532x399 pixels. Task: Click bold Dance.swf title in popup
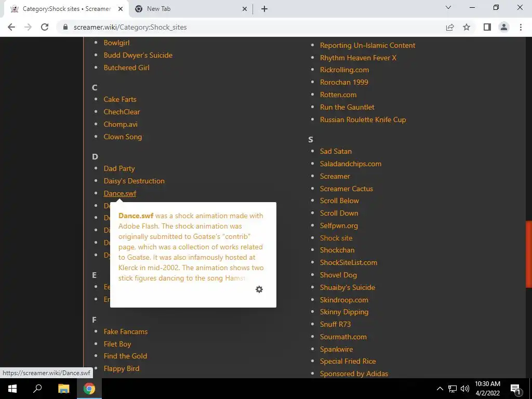click(136, 216)
